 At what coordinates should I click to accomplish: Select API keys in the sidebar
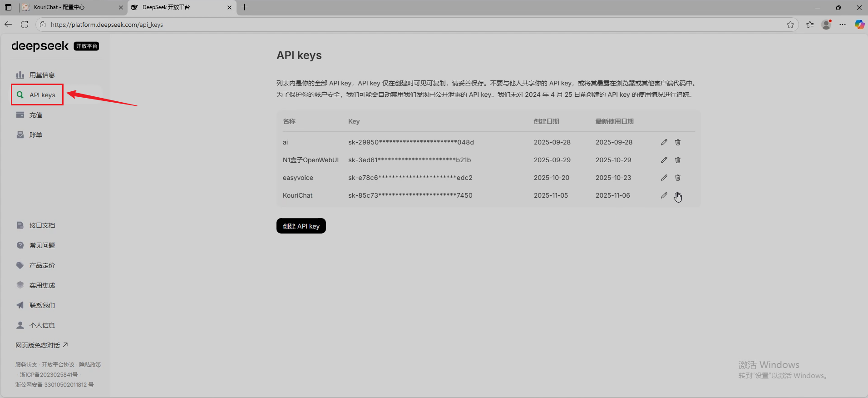(x=42, y=95)
